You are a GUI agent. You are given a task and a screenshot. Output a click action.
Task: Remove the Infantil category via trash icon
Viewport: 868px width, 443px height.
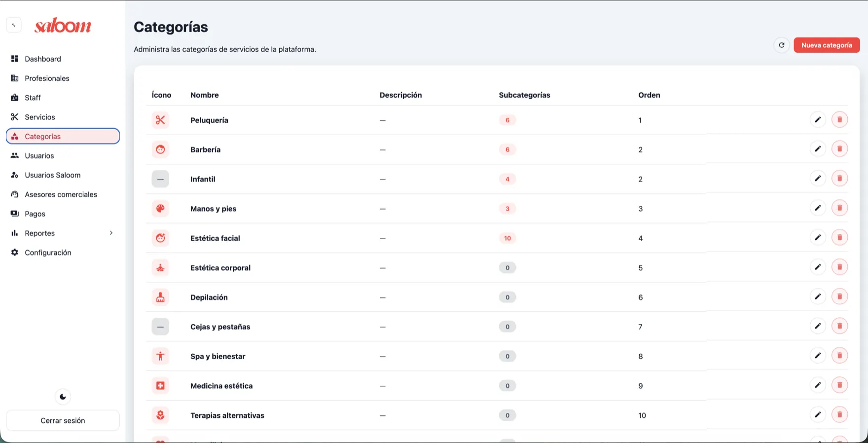(839, 178)
